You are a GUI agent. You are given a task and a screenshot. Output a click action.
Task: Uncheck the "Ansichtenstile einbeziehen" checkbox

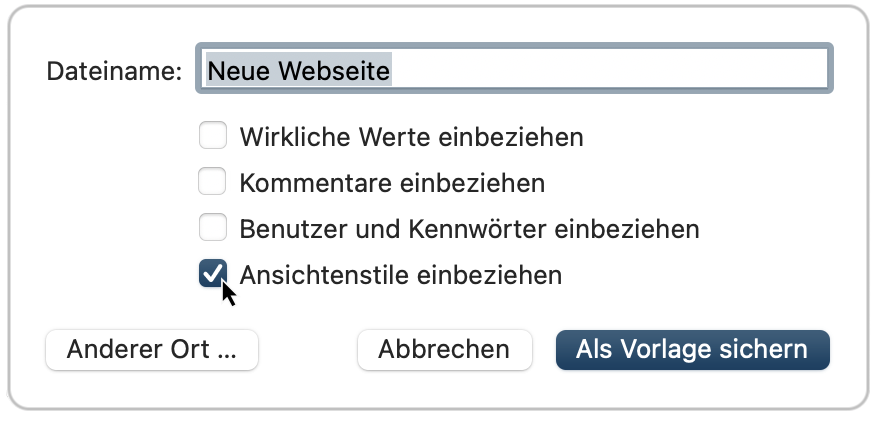(x=213, y=275)
